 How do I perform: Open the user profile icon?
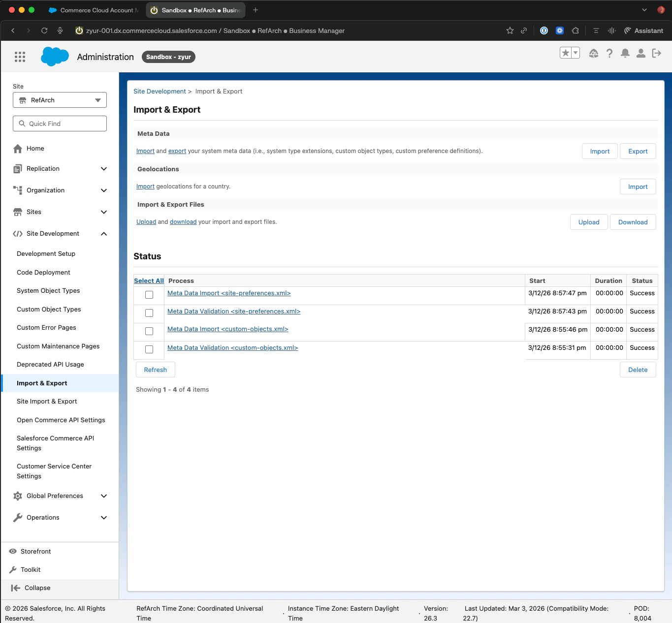(x=641, y=53)
